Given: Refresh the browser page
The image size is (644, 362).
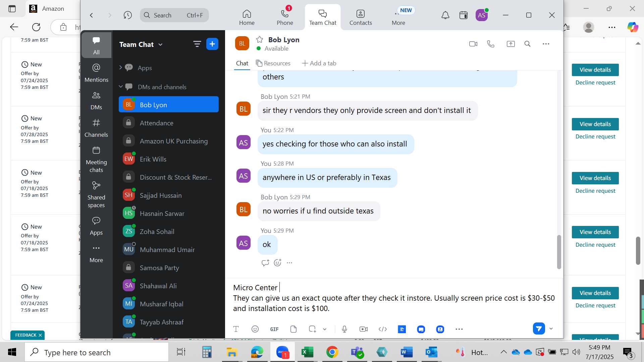Looking at the screenshot, I should point(36,27).
